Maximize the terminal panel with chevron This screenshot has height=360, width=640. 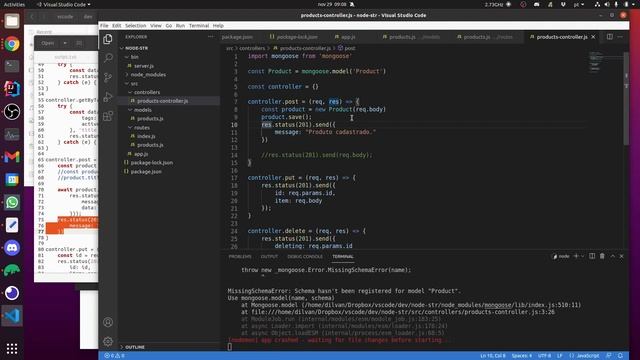(612, 256)
